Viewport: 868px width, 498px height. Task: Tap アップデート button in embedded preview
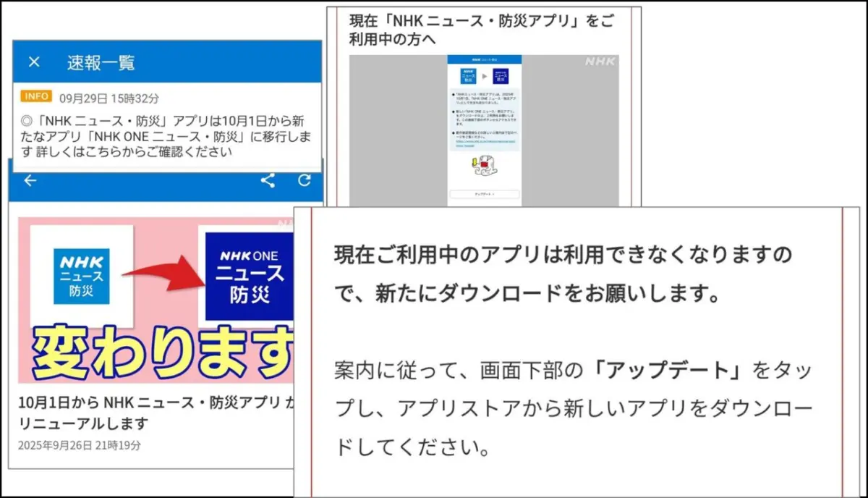point(485,194)
